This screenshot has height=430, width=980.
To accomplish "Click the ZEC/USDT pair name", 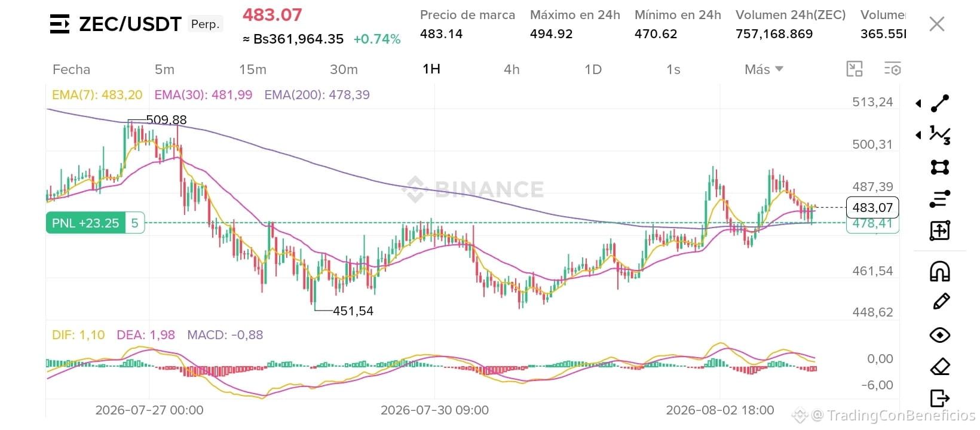I will (130, 24).
